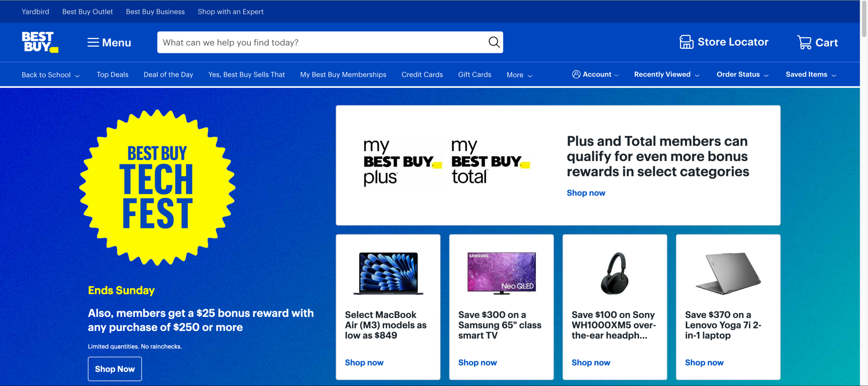Click the Tech Fest yellow badge
This screenshot has width=868, height=386.
(157, 188)
